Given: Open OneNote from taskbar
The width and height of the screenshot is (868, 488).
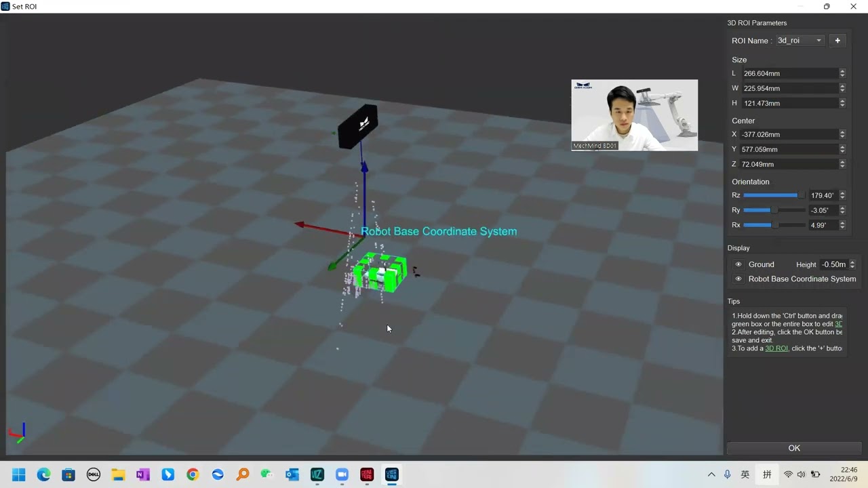Looking at the screenshot, I should [x=143, y=474].
